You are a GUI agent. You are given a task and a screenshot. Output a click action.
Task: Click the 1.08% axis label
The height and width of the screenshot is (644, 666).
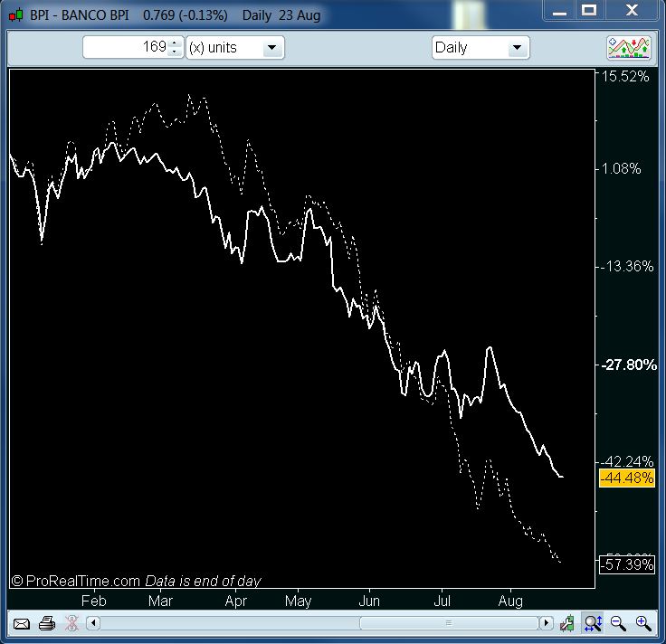coord(621,169)
